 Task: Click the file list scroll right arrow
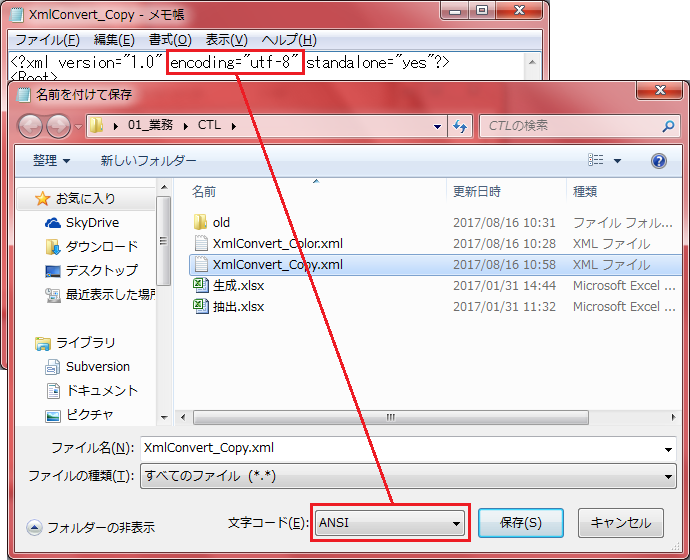[x=673, y=417]
